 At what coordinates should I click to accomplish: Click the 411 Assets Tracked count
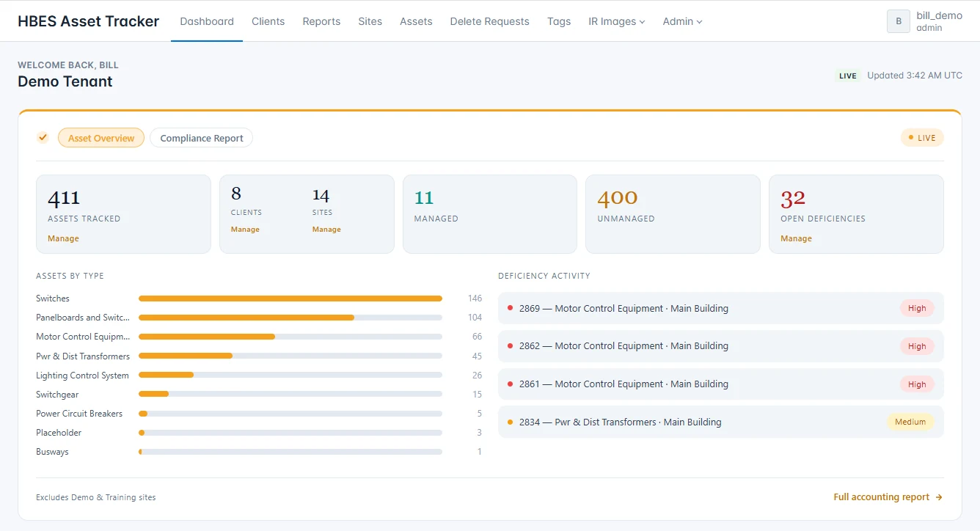pyautogui.click(x=64, y=198)
